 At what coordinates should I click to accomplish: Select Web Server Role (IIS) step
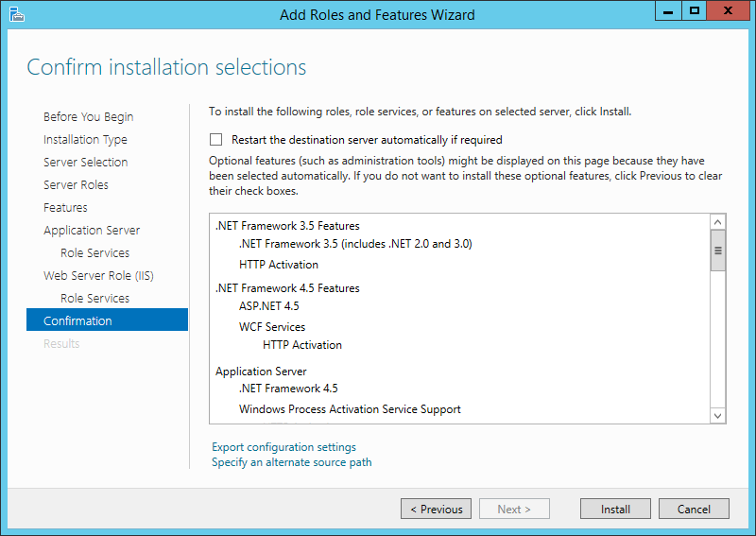pyautogui.click(x=98, y=275)
